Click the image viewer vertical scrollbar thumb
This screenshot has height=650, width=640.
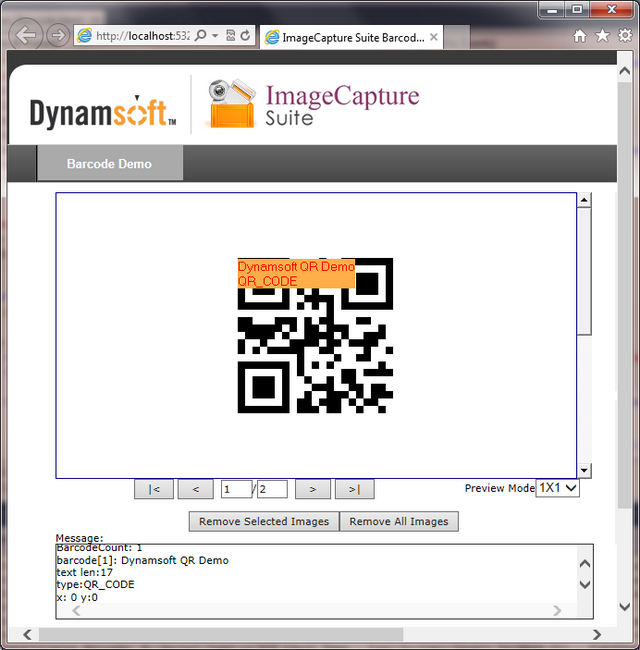click(x=584, y=272)
